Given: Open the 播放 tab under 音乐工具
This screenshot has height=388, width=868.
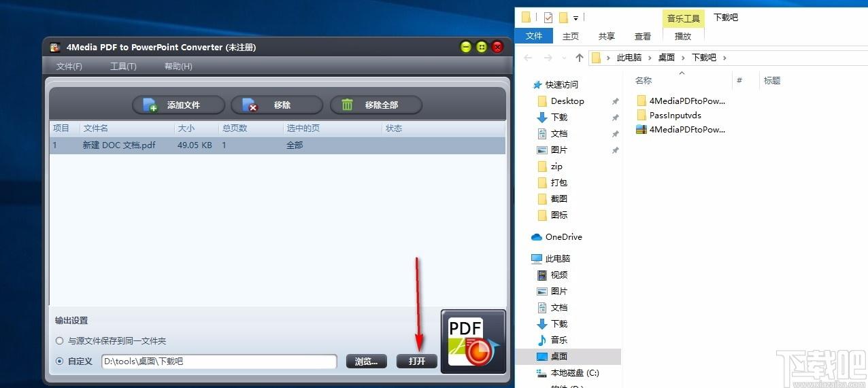Looking at the screenshot, I should tap(683, 36).
